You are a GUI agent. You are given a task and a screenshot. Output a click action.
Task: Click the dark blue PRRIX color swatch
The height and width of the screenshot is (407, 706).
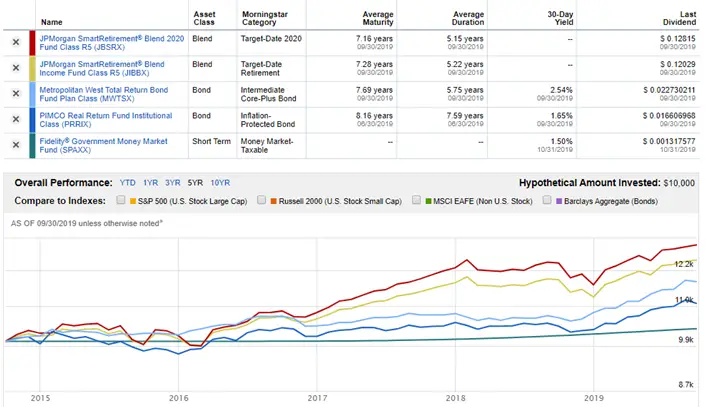(x=32, y=120)
